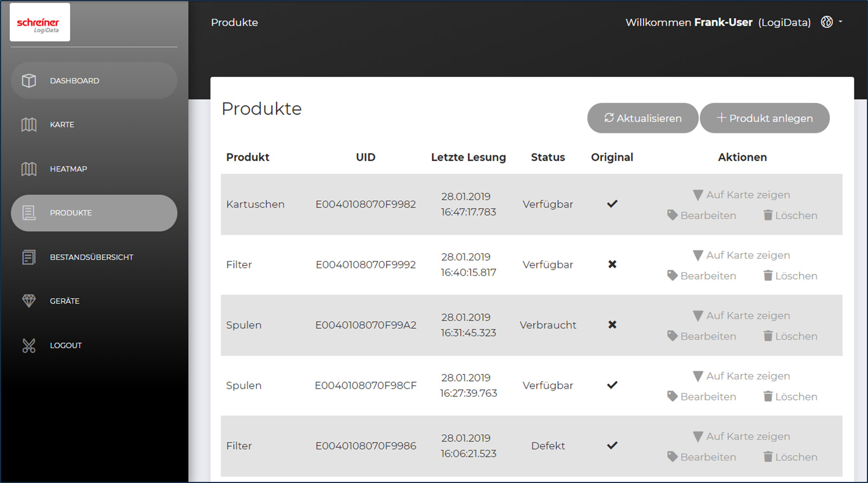Click the Kartuschen product name
Image resolution: width=868 pixels, height=483 pixels.
tap(255, 205)
